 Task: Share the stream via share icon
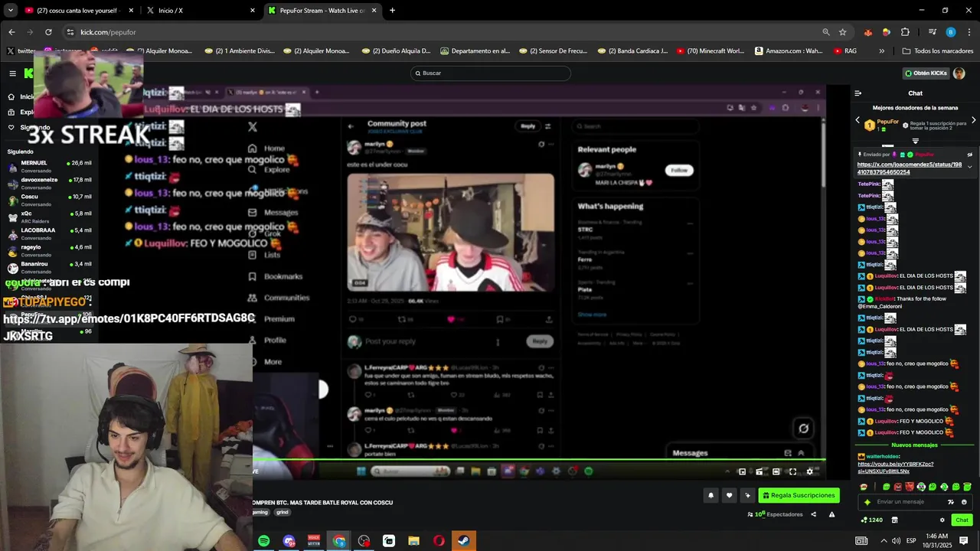coord(813,514)
